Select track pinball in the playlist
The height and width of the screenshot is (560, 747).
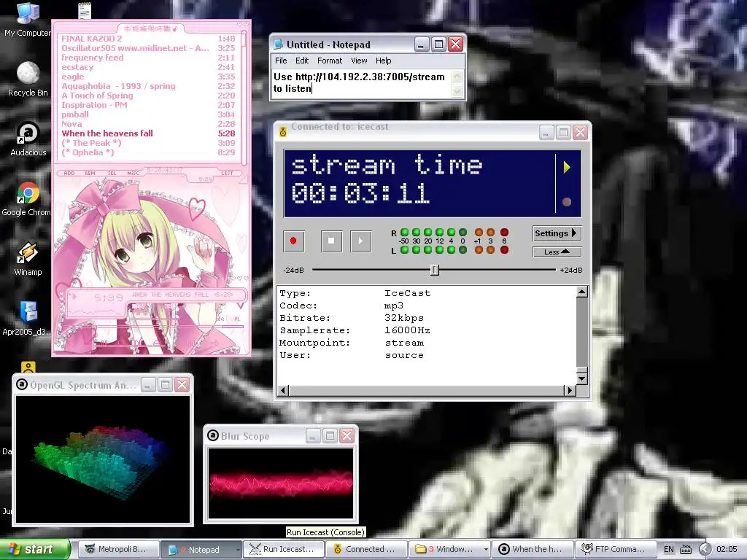[x=148, y=114]
